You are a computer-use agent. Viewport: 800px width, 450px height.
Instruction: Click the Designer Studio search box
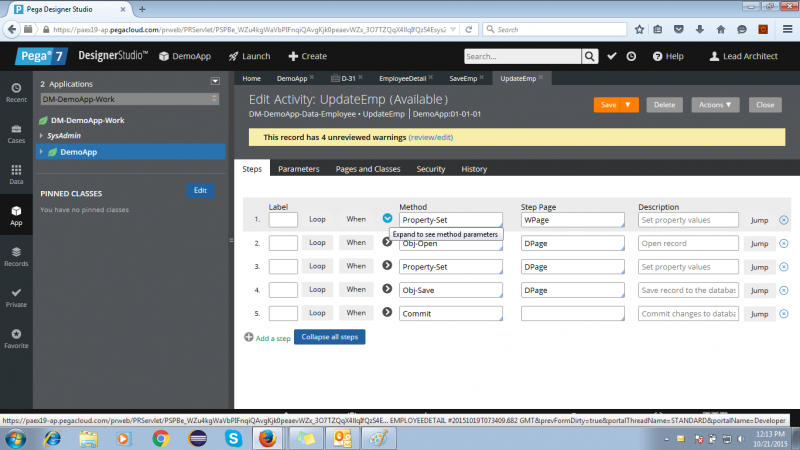522,56
